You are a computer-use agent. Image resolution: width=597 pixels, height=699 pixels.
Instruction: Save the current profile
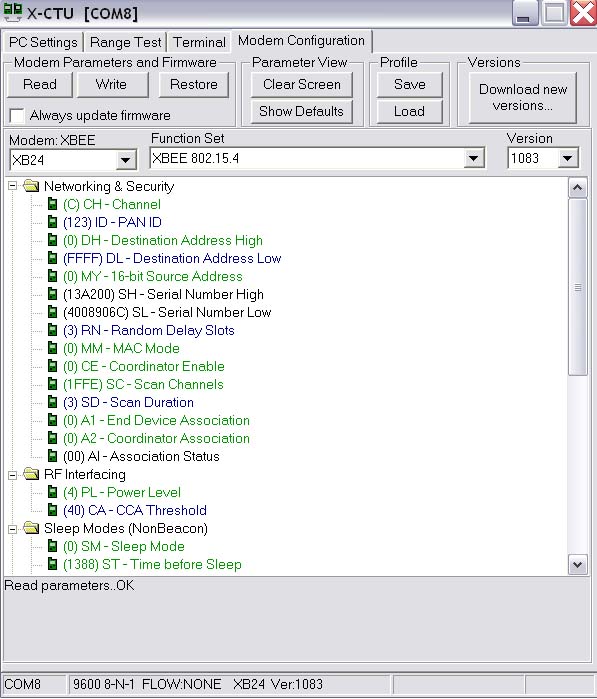click(x=410, y=84)
